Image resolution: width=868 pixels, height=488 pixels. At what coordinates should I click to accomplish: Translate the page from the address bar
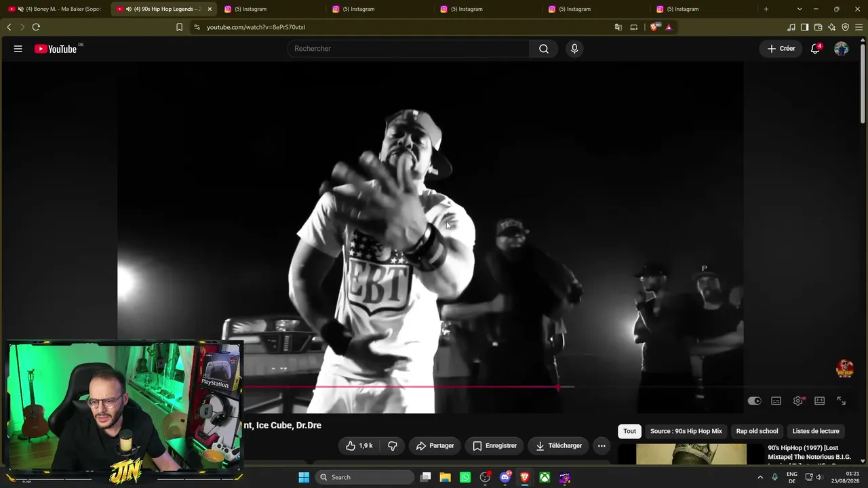click(618, 27)
